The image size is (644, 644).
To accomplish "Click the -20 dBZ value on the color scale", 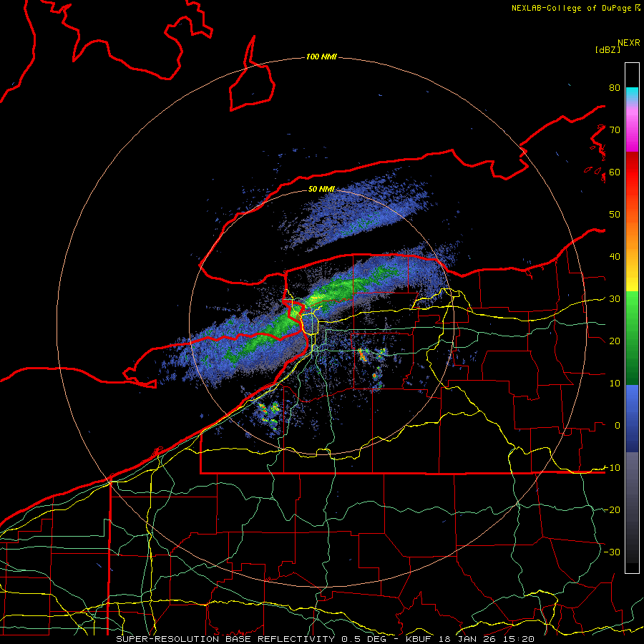I will (612, 509).
